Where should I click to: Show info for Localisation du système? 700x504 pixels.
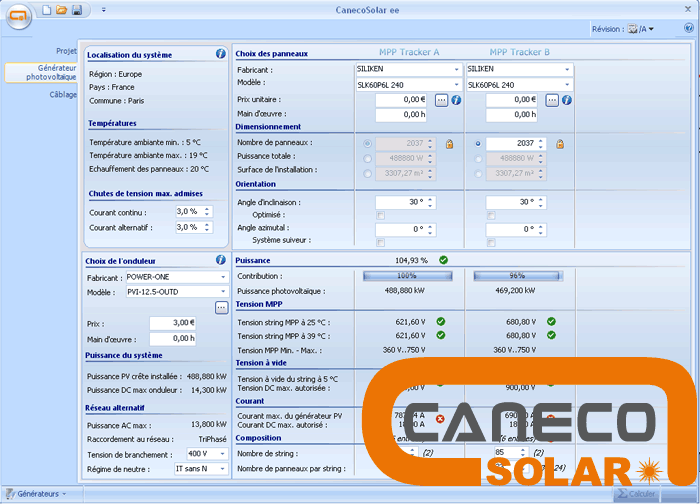point(221,54)
